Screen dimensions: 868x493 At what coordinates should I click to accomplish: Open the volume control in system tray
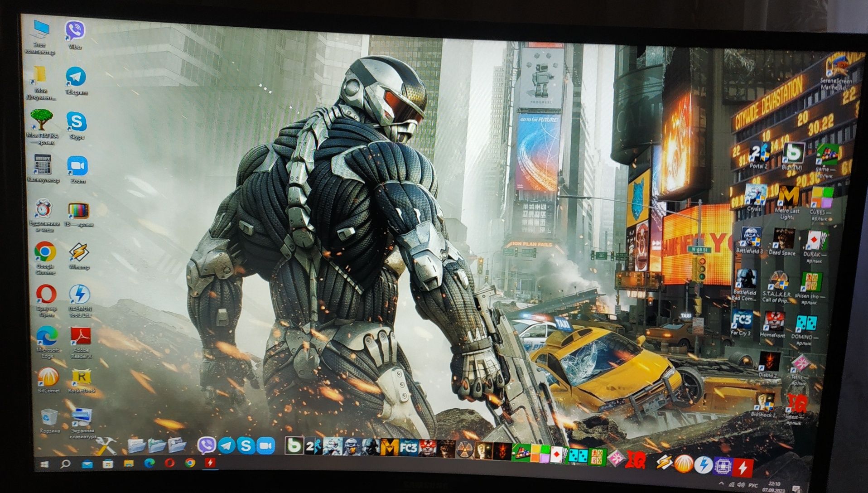(741, 485)
